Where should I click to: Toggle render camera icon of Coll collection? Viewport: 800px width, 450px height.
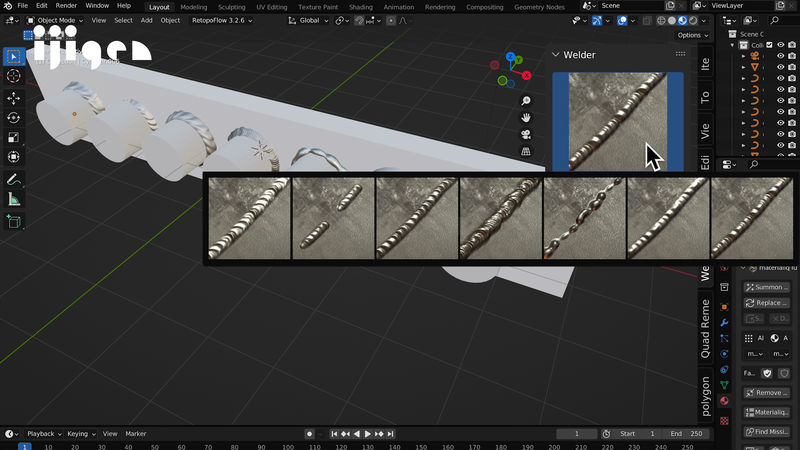(792, 45)
